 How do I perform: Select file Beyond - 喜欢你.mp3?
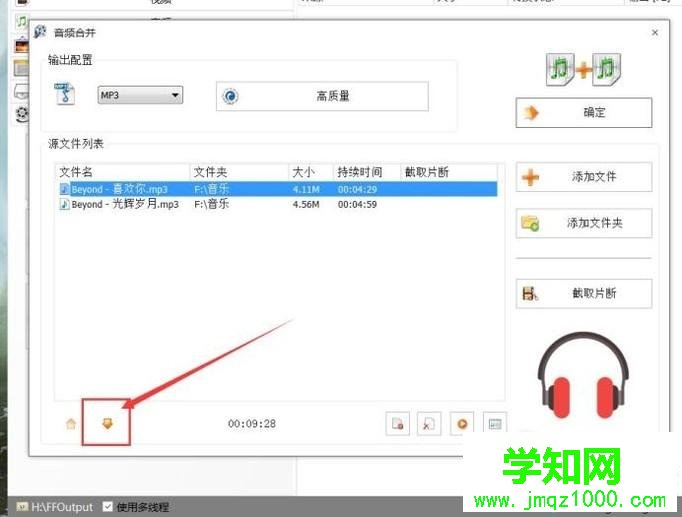pyautogui.click(x=120, y=190)
